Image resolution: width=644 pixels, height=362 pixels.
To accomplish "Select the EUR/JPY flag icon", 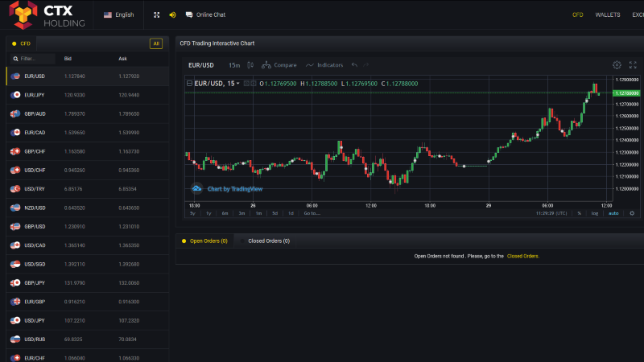I will click(15, 95).
